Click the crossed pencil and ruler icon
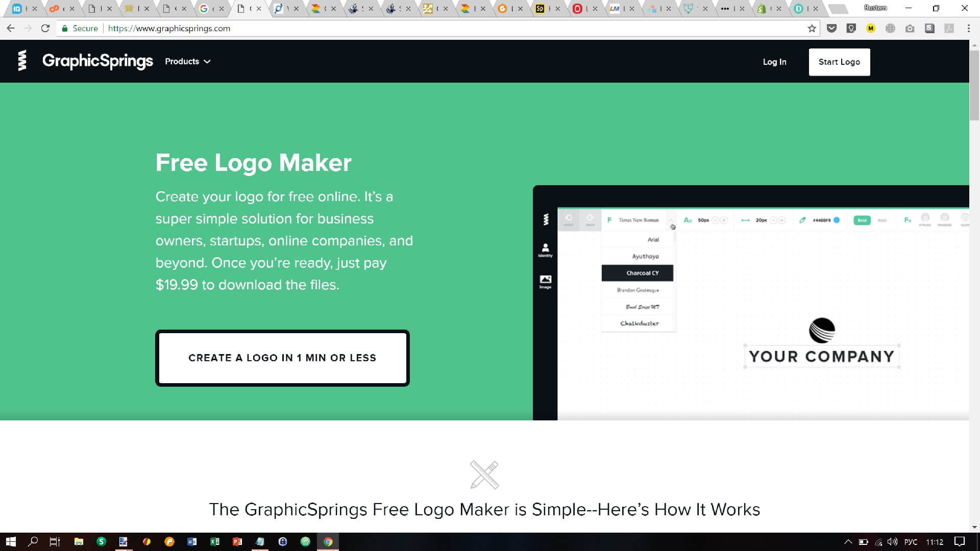Viewport: 980px width, 551px height. 484,474
